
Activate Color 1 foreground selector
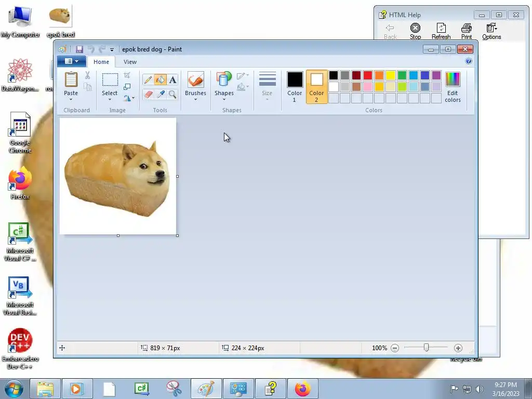click(295, 87)
